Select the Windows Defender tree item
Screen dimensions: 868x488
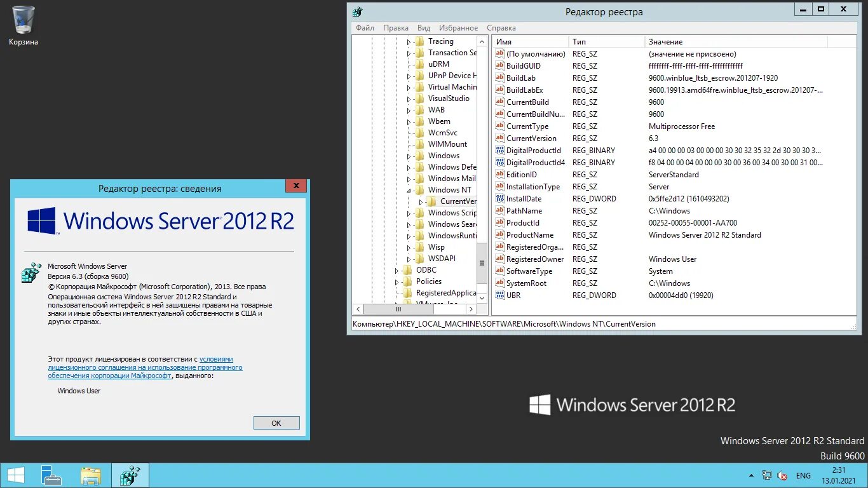(x=452, y=167)
